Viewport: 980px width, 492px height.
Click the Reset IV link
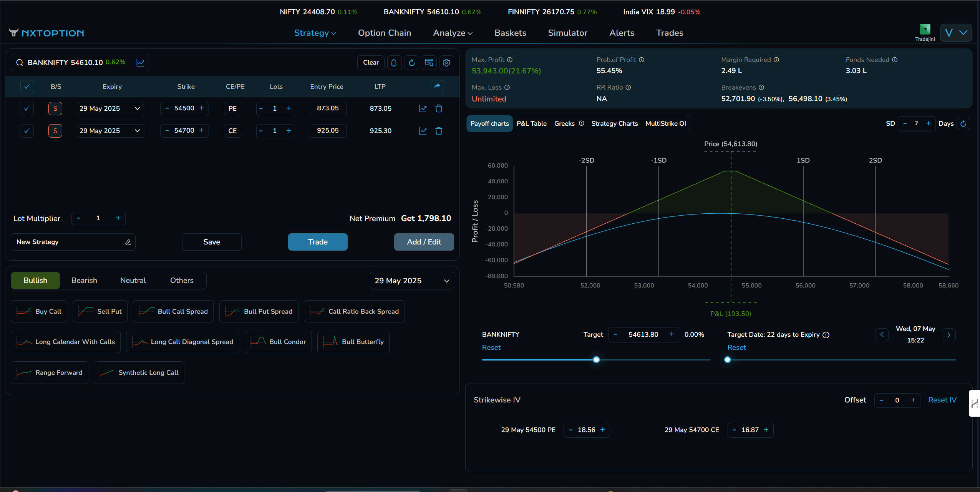(942, 400)
